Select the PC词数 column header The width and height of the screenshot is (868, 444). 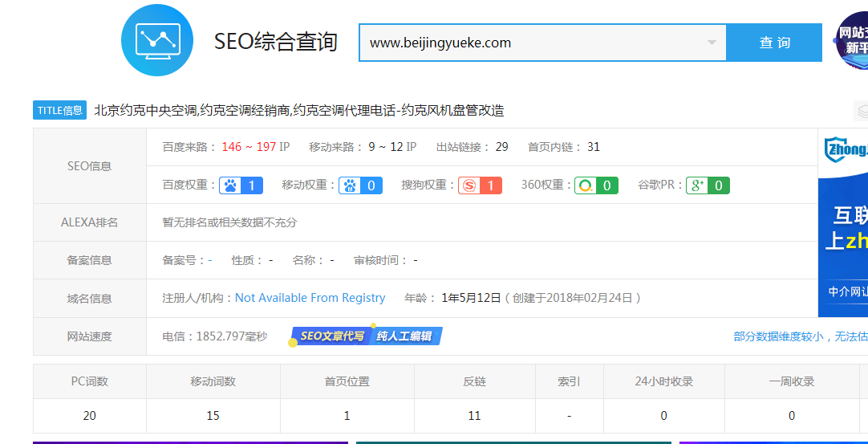pyautogui.click(x=89, y=381)
